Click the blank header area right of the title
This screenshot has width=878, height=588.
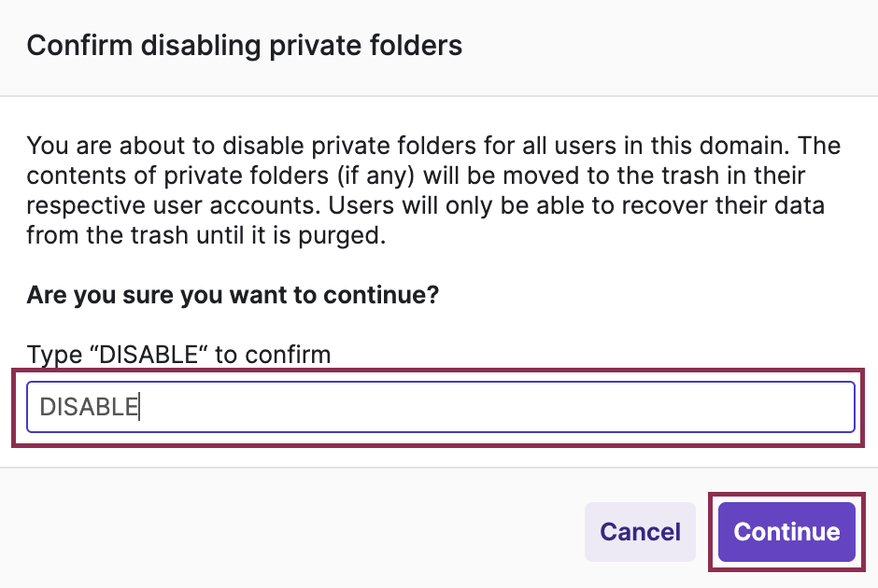pos(673,46)
